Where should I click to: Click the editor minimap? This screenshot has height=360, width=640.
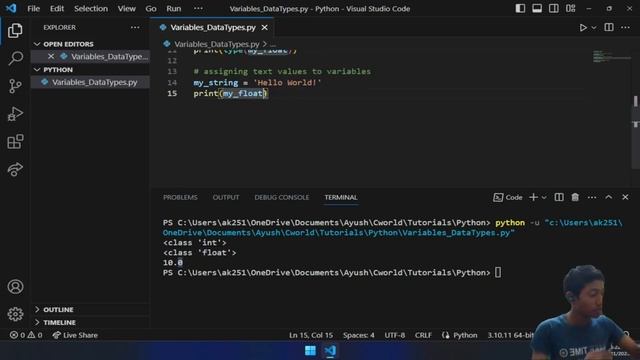coord(611,57)
